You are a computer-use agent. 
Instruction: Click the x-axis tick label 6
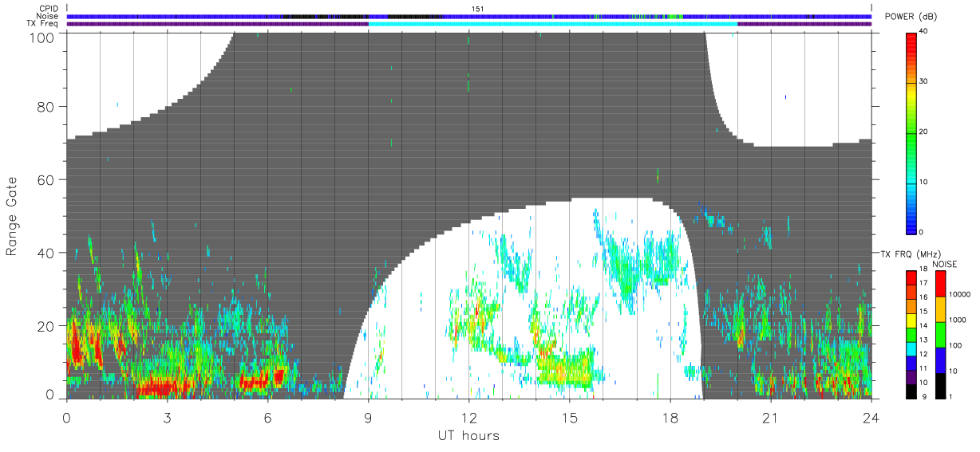point(267,417)
